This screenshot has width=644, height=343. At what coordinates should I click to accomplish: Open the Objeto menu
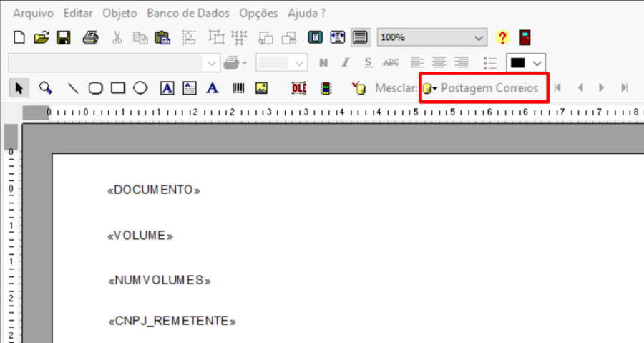(119, 13)
